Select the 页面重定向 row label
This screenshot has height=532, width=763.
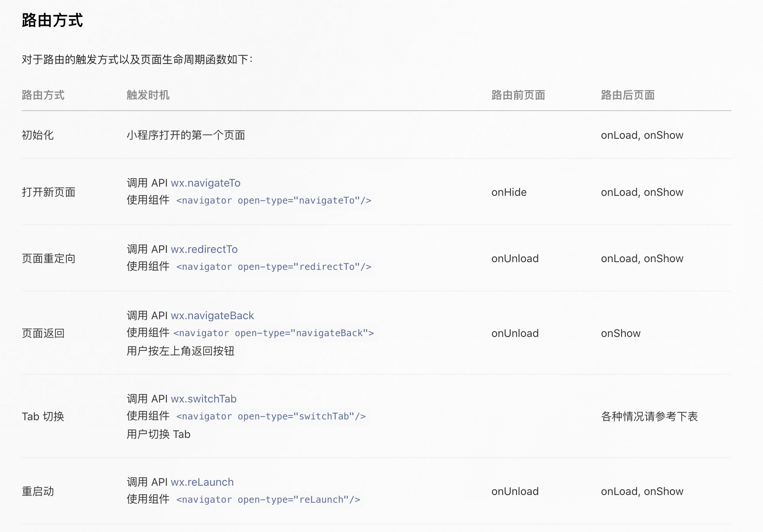click(49, 259)
